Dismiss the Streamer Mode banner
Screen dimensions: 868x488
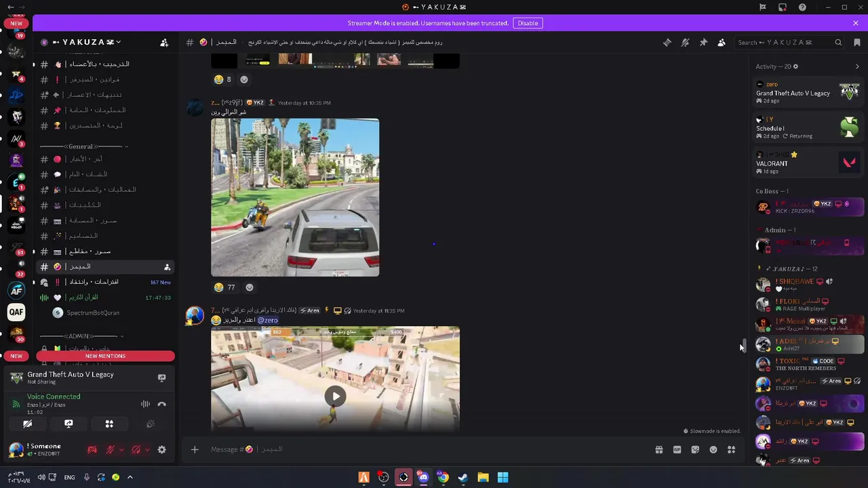[x=856, y=23]
